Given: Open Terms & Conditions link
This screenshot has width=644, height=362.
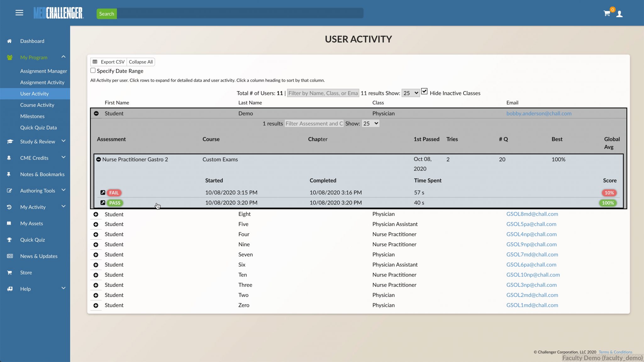Looking at the screenshot, I should click(615, 352).
